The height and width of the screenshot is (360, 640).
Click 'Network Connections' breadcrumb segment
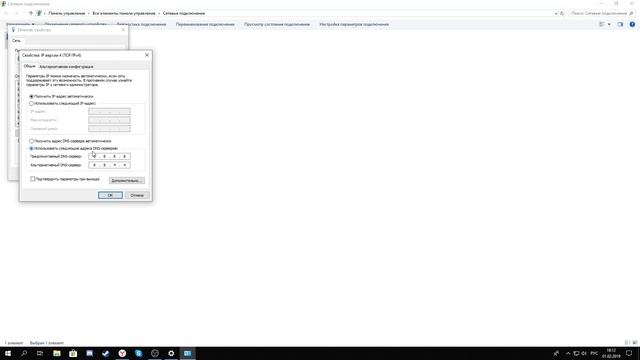(184, 13)
